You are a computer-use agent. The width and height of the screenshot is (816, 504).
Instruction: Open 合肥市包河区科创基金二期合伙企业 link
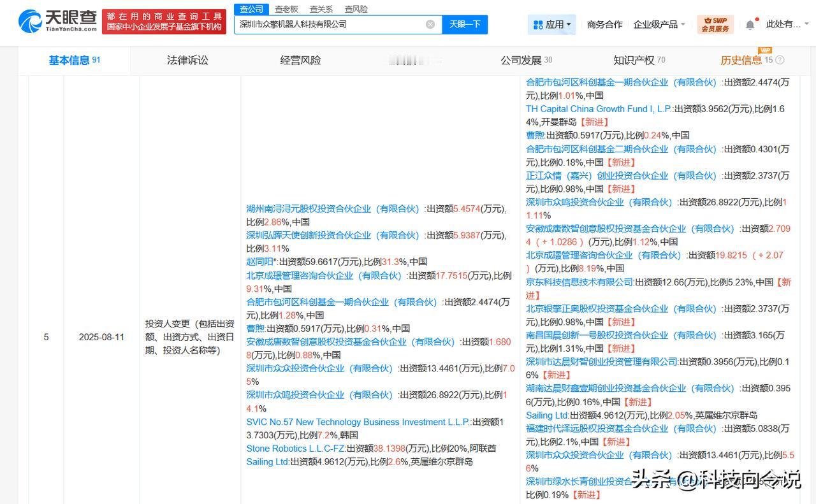[x=622, y=148]
